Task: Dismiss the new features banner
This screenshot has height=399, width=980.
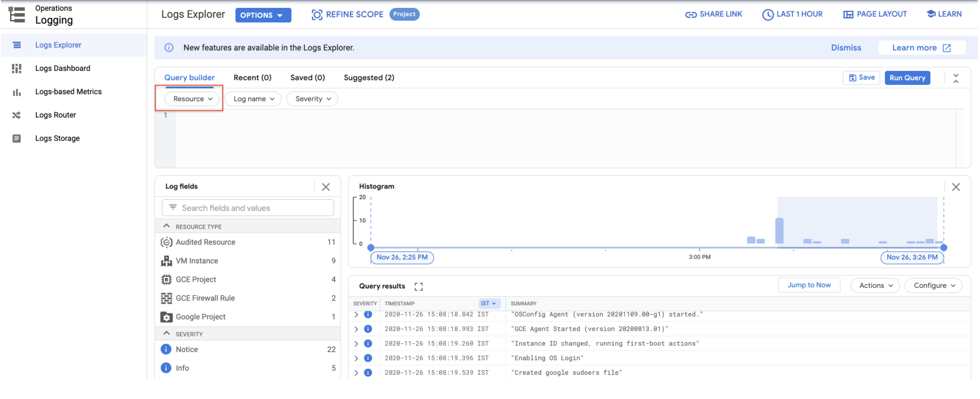Action: coord(846,48)
